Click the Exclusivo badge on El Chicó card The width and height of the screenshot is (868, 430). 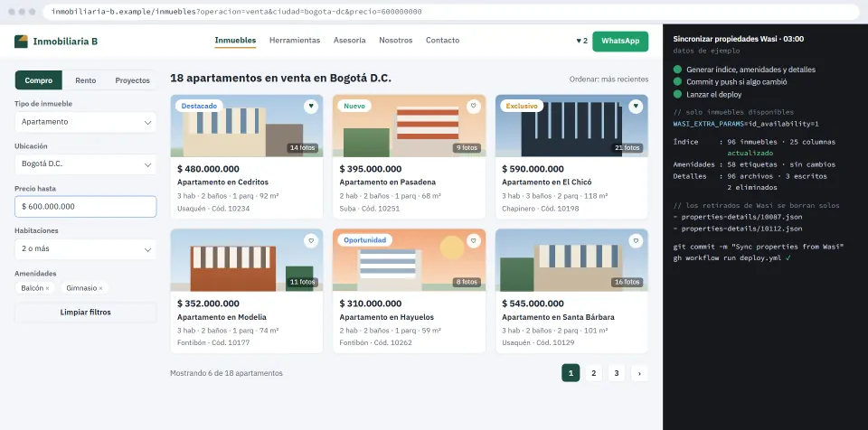pyautogui.click(x=522, y=106)
